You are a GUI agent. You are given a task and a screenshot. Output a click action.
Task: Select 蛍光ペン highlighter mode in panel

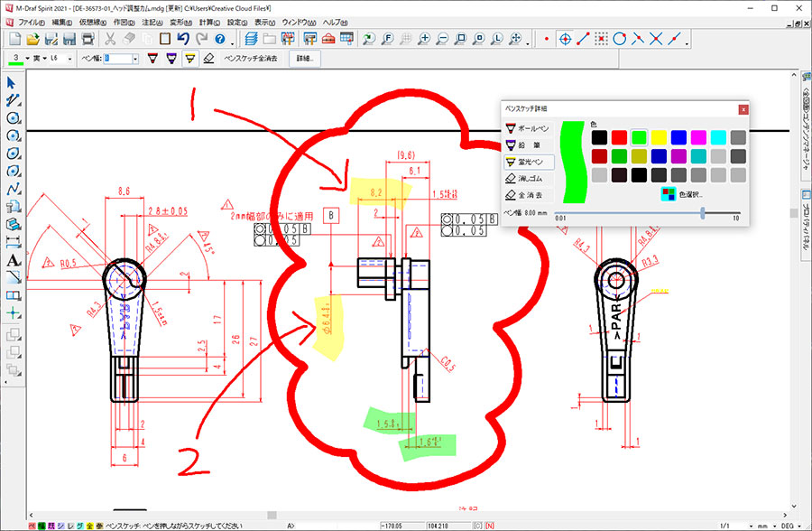(x=528, y=162)
